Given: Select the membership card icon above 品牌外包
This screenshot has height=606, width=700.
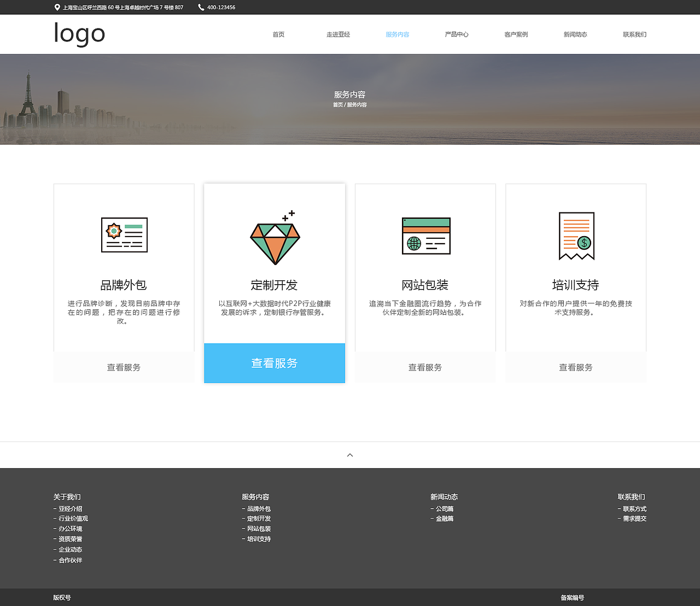Looking at the screenshot, I should [x=124, y=236].
